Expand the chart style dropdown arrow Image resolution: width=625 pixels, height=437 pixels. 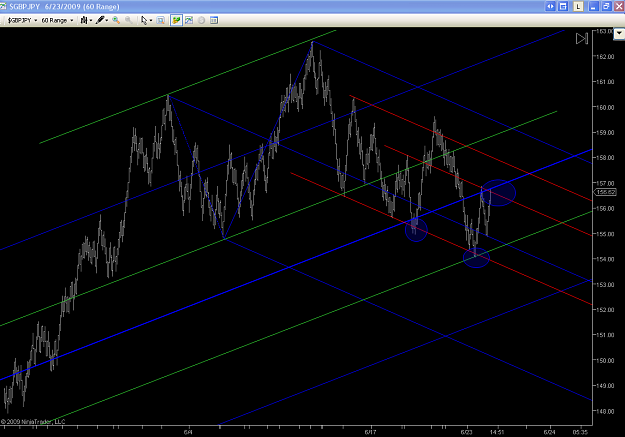(91, 20)
